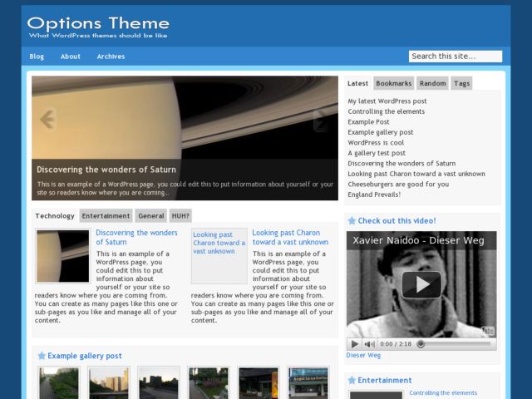Open the Blog menu item
Viewport: 532px width, 399px height.
click(x=37, y=57)
